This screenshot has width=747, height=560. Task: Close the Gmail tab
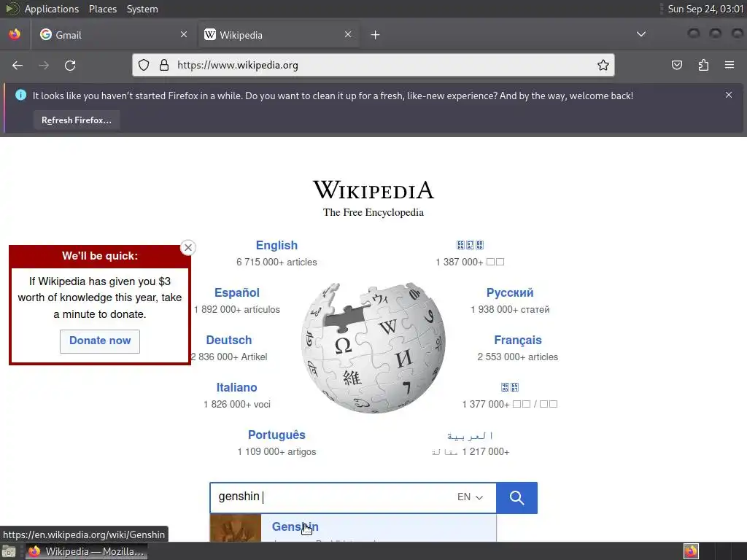click(184, 34)
